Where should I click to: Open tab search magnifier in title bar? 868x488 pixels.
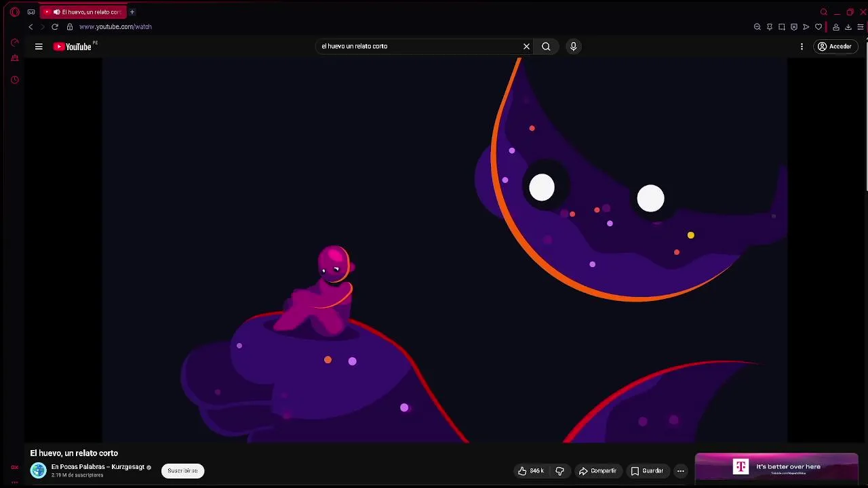824,12
